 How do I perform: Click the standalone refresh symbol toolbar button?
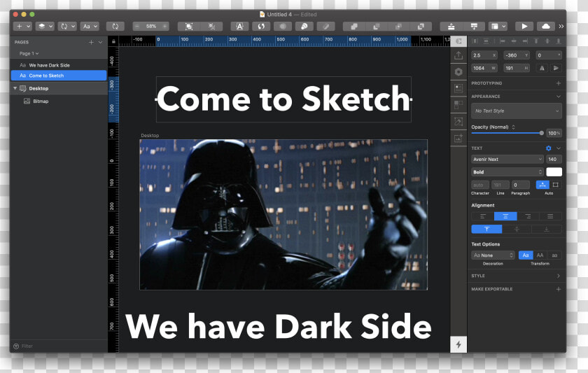115,26
